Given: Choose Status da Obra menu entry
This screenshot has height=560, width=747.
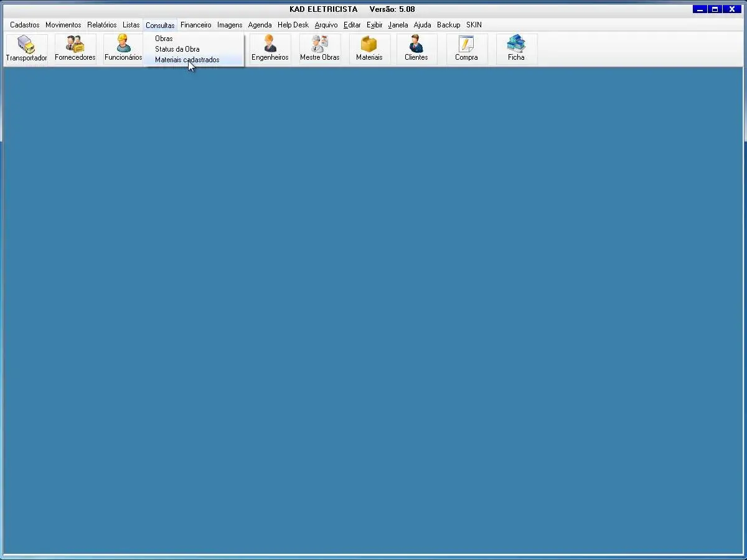Looking at the screenshot, I should (x=177, y=49).
